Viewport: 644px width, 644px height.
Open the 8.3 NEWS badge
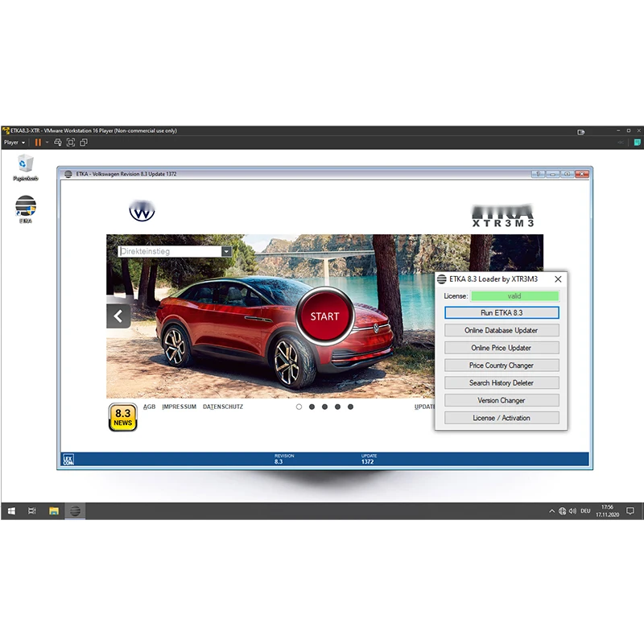tap(123, 417)
